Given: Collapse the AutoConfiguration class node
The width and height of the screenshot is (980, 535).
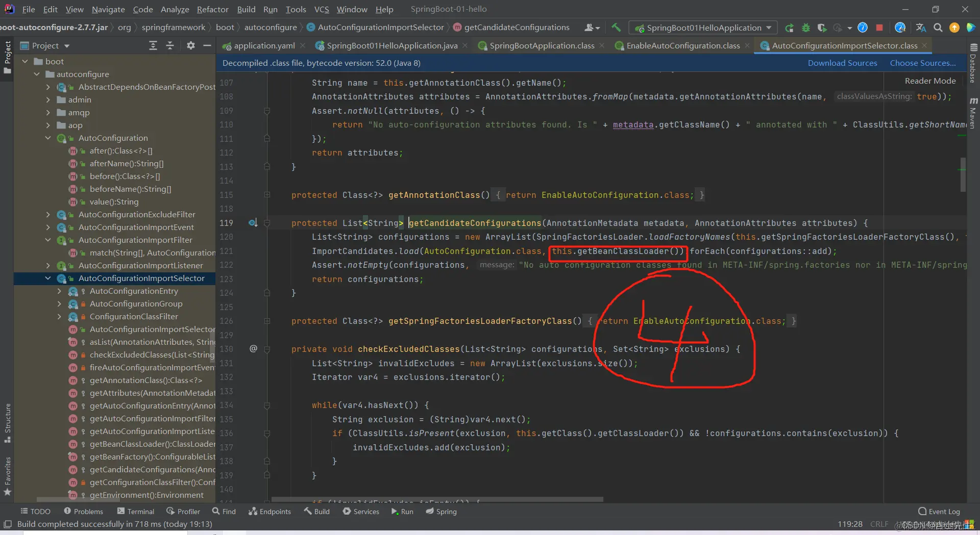Looking at the screenshot, I should [x=48, y=138].
